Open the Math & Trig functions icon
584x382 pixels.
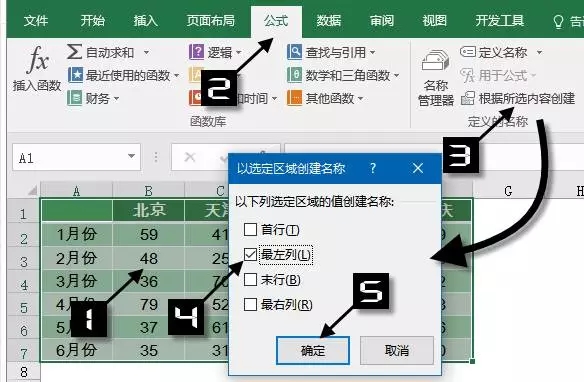pos(294,75)
